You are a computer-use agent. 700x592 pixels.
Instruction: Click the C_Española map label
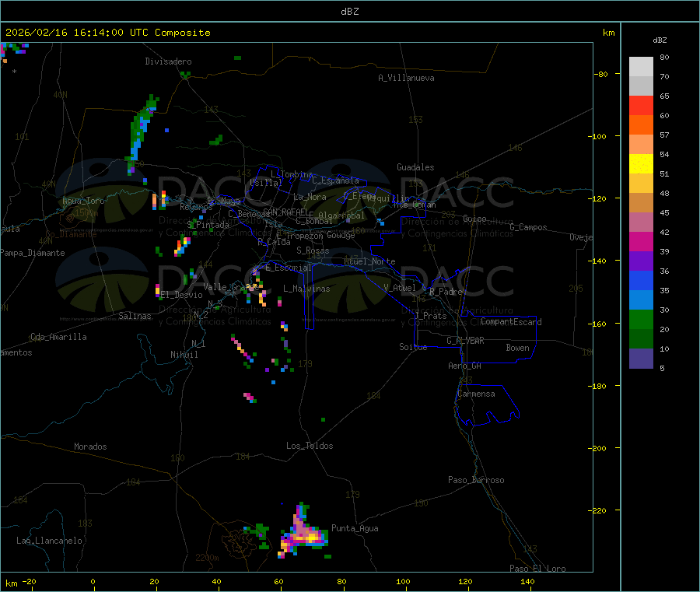click(336, 180)
